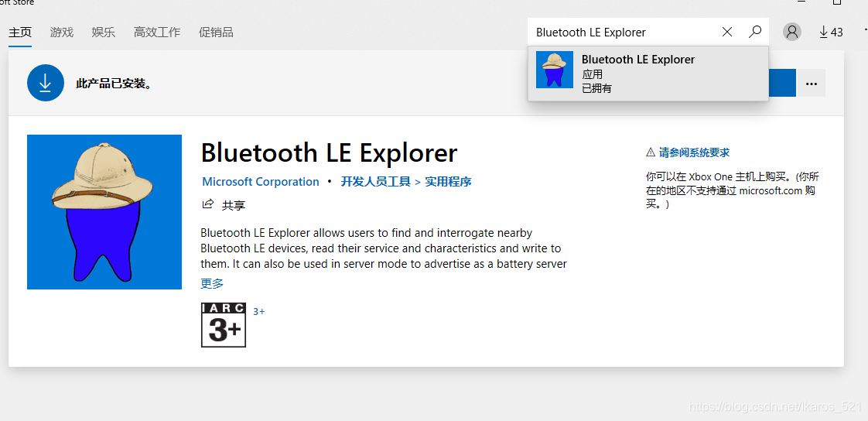
Task: Click the IARC 3+ rating badge
Action: [x=223, y=325]
